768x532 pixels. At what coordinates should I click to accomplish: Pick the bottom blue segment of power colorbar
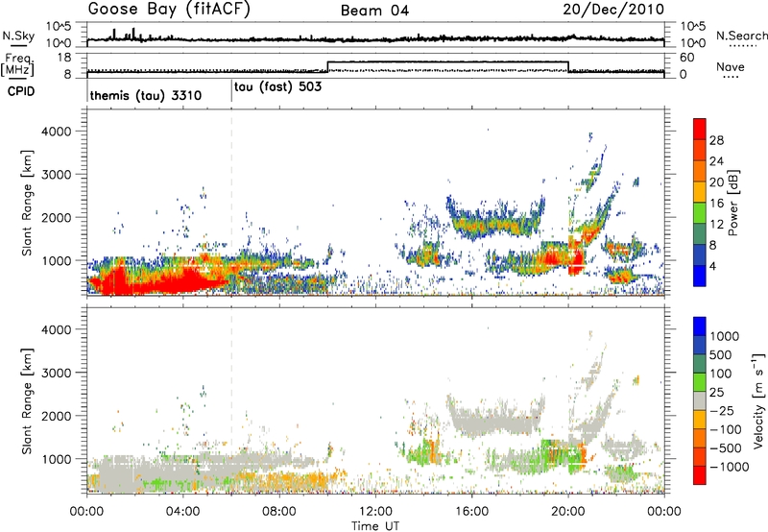[x=700, y=276]
